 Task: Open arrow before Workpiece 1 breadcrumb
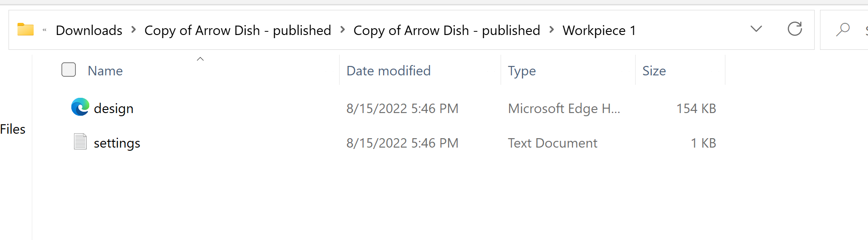click(551, 30)
